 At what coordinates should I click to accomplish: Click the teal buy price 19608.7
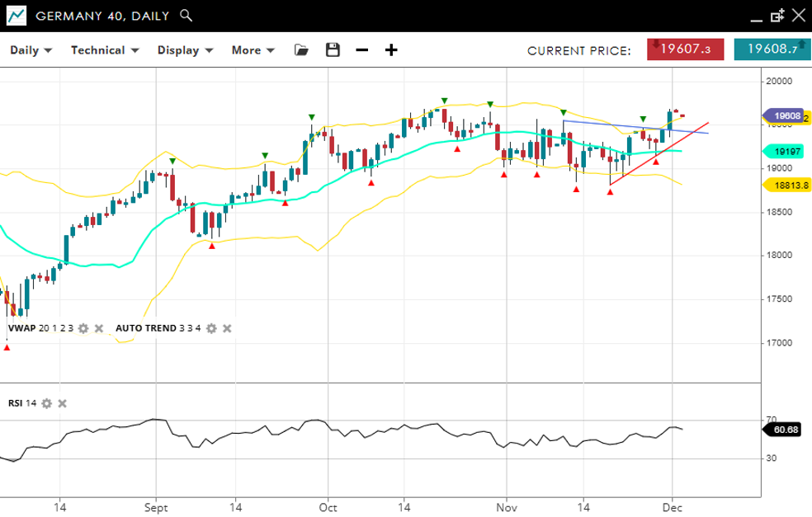point(772,49)
